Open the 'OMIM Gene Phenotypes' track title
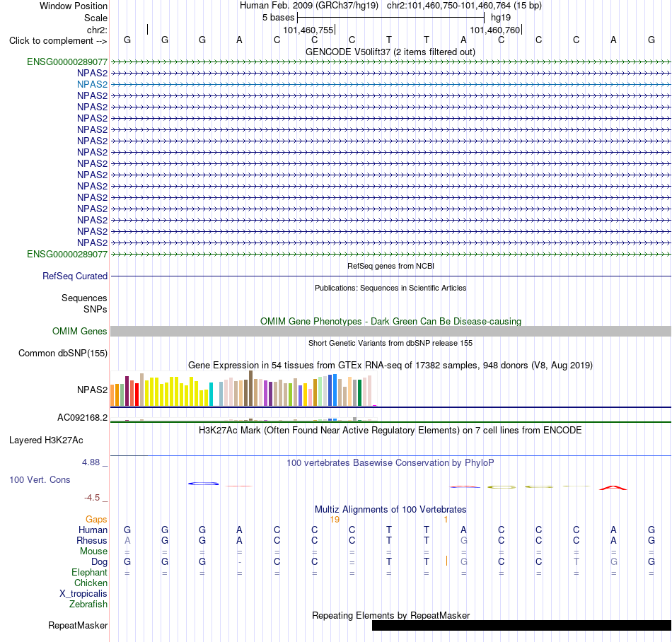The height and width of the screenshot is (642, 672). (x=390, y=321)
